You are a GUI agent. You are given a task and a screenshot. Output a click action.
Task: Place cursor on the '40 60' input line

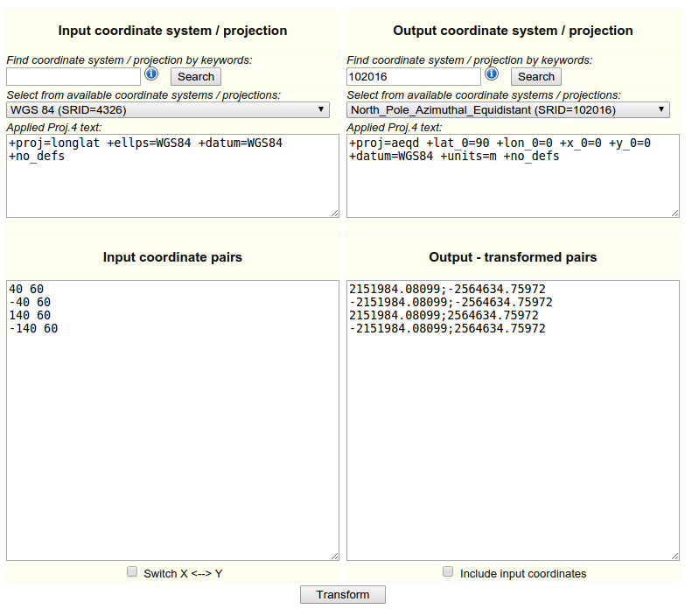click(26, 290)
